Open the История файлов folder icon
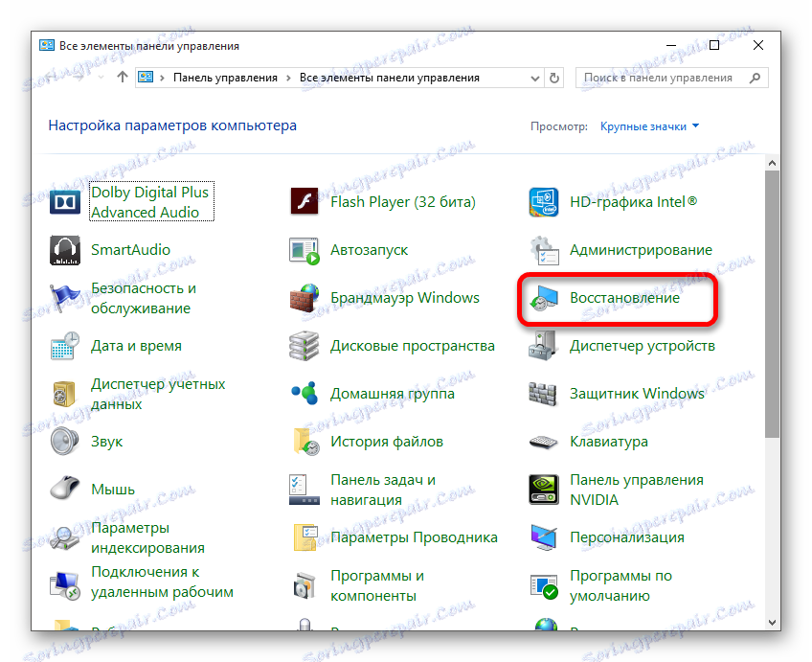Viewport: 812px width, 662px height. click(x=305, y=442)
